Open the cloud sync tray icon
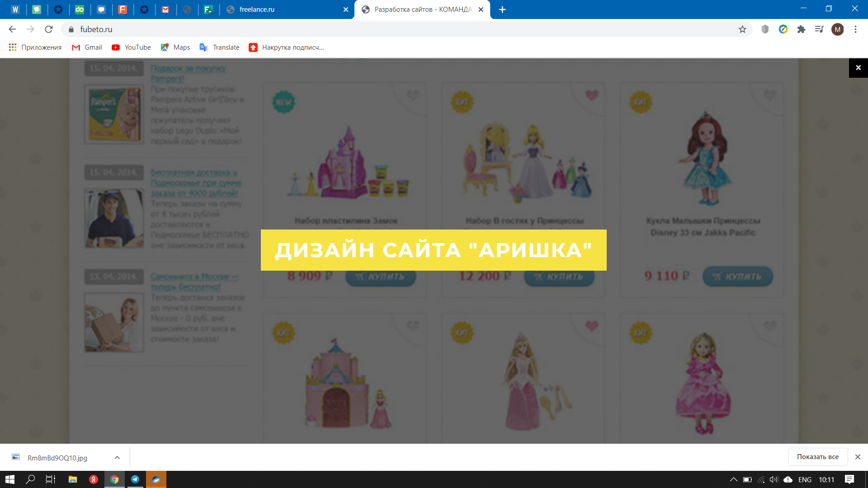This screenshot has height=488, width=868. 788,479
